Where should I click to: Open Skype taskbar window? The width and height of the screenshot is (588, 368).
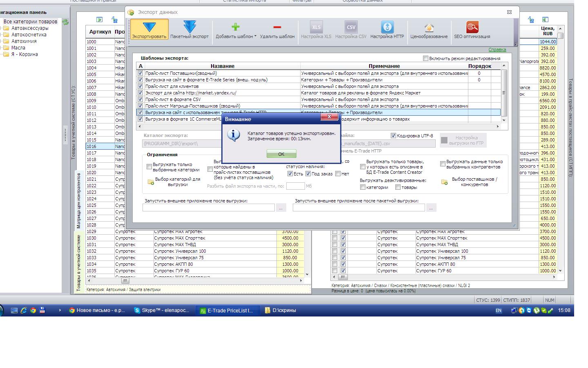pos(162,310)
